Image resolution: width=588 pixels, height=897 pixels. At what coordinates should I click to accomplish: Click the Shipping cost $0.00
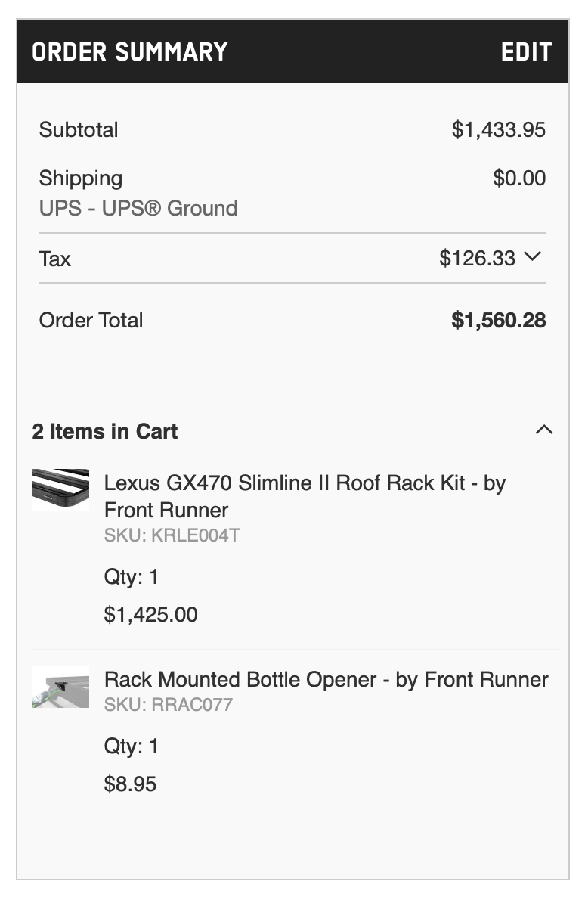[x=519, y=178]
